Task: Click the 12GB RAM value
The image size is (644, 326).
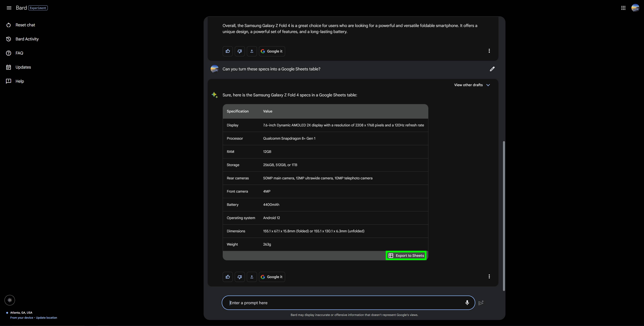Action: pos(267,152)
